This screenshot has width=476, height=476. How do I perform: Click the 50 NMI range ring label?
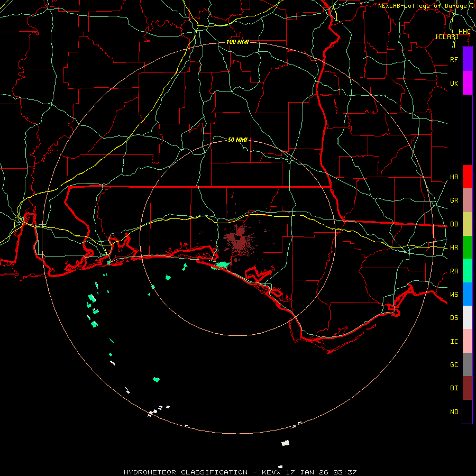coord(237,140)
